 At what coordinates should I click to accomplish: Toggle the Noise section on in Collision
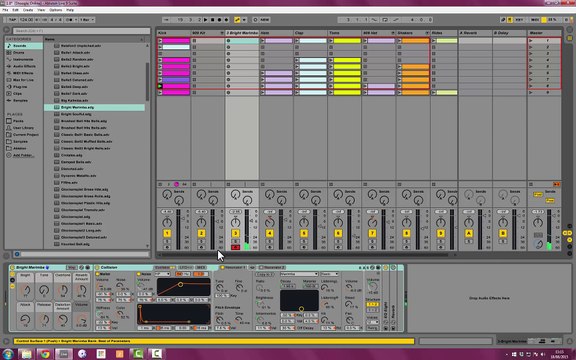[x=139, y=274]
